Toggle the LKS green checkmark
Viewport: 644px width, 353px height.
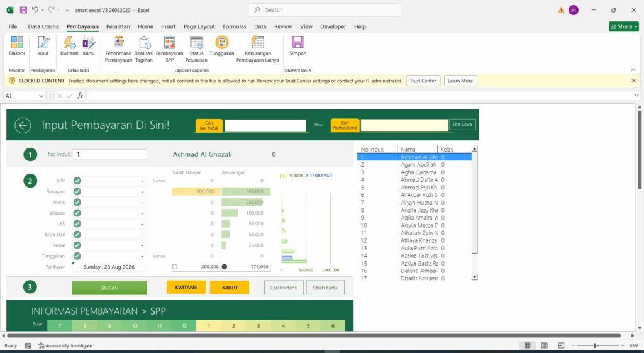pos(77,223)
